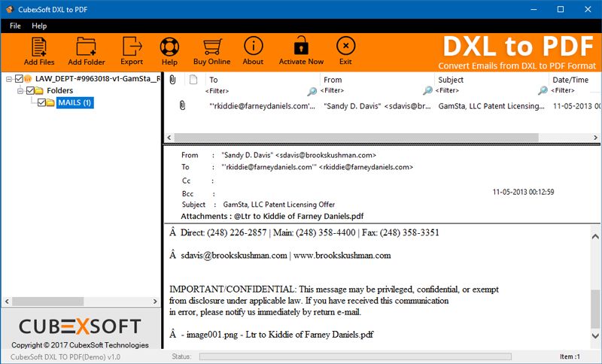Image resolution: width=602 pixels, height=364 pixels.
Task: Click the preview timestamp 11-05-2013 00:12:59
Action: pyautogui.click(x=523, y=192)
